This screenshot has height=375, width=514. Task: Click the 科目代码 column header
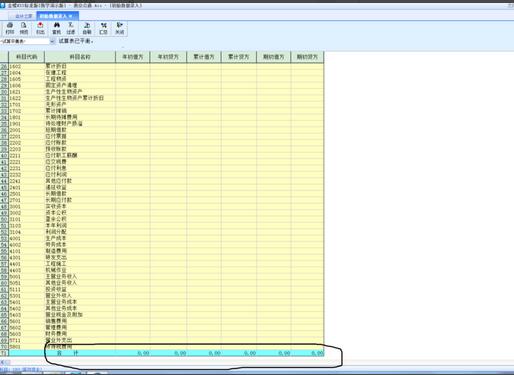click(26, 57)
